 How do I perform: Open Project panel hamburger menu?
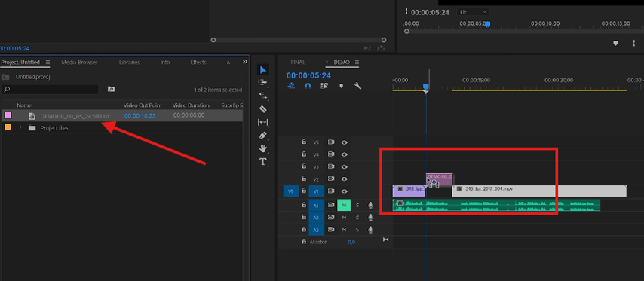[48, 63]
